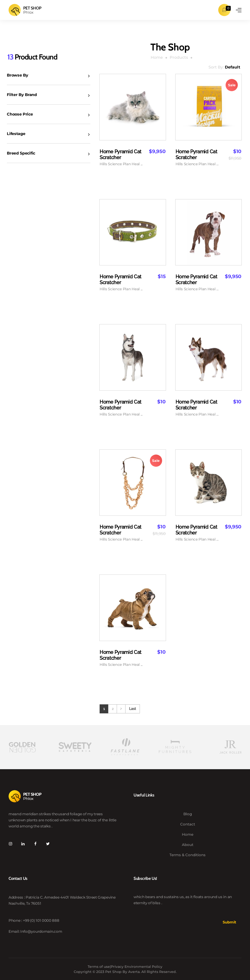The height and width of the screenshot is (980, 250).
Task: Go to next page arrow in pagination
Action: 121,709
